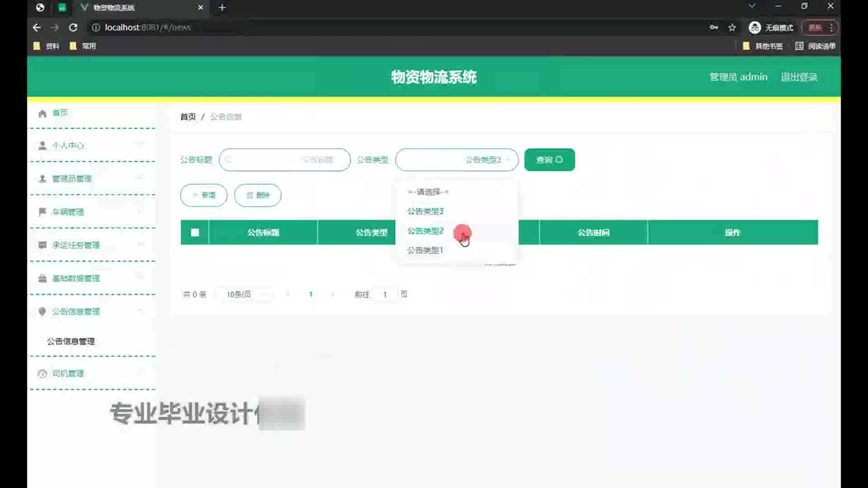The height and width of the screenshot is (488, 868).
Task: Close the 物资物流系统 browser tab
Action: pyautogui.click(x=201, y=8)
